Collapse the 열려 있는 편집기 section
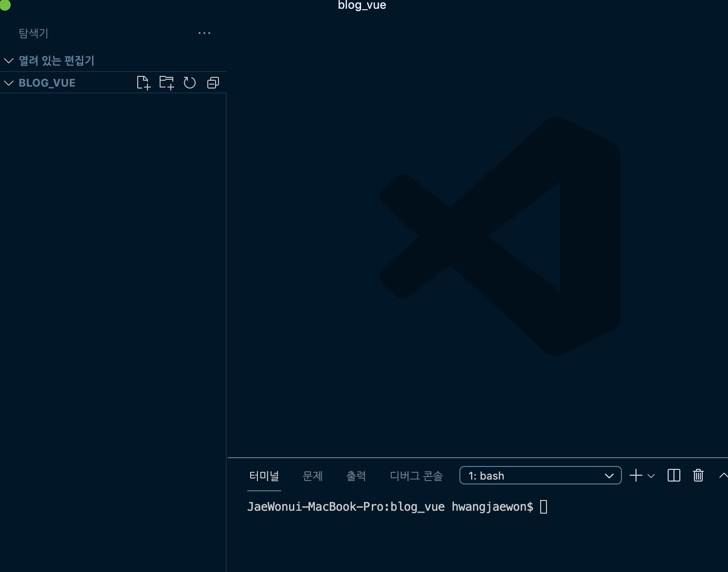 [x=9, y=60]
